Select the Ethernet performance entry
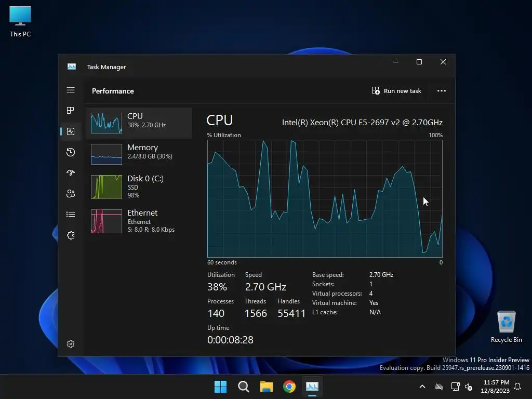Viewport: 532px width, 399px height. [139, 221]
